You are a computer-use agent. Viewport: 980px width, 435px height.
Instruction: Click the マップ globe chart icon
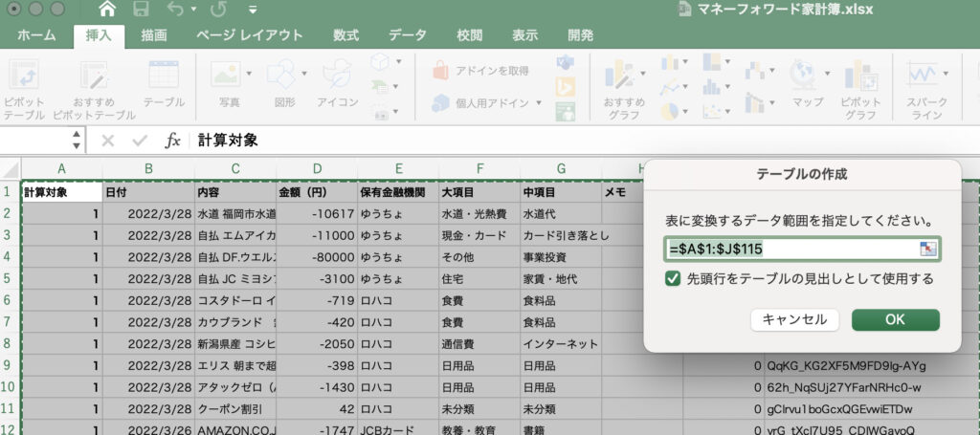pos(803,75)
